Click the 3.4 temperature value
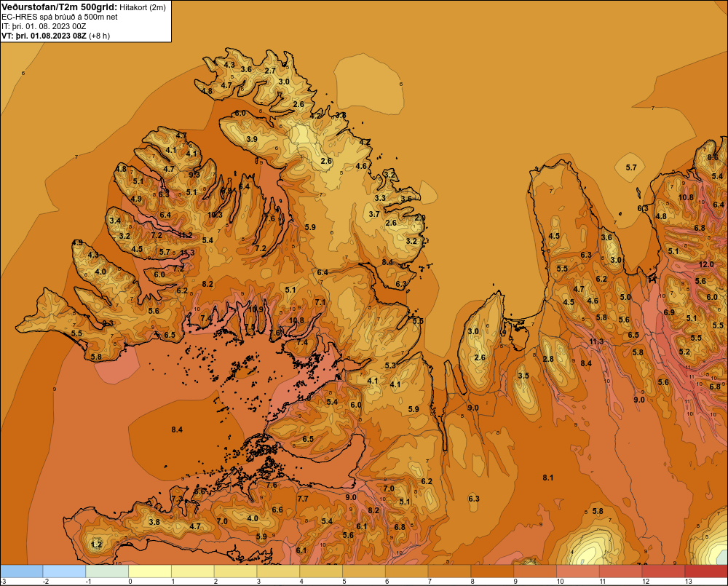The image size is (728, 586). pos(115,221)
